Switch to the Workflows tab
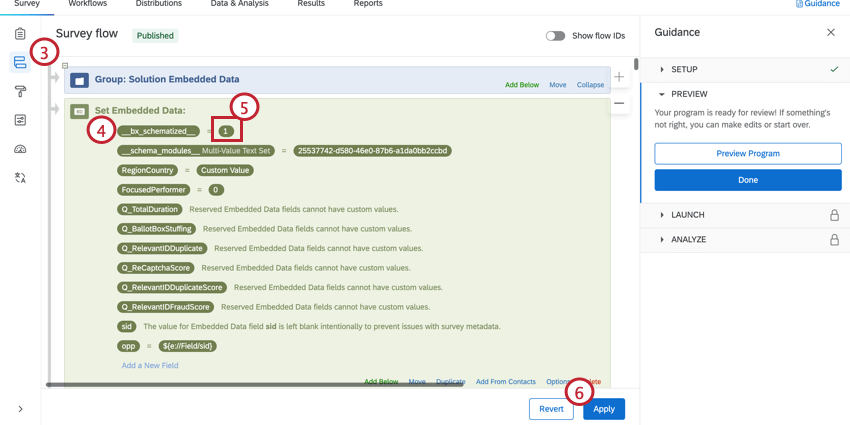Viewport: 850px width, 425px height. pyautogui.click(x=88, y=4)
